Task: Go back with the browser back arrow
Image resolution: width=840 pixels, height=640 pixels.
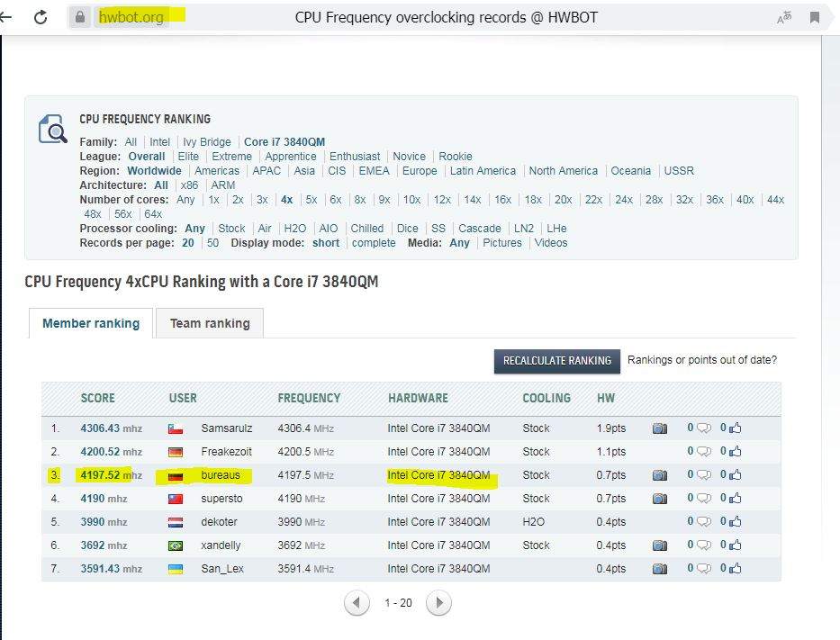Action: pos(5,18)
